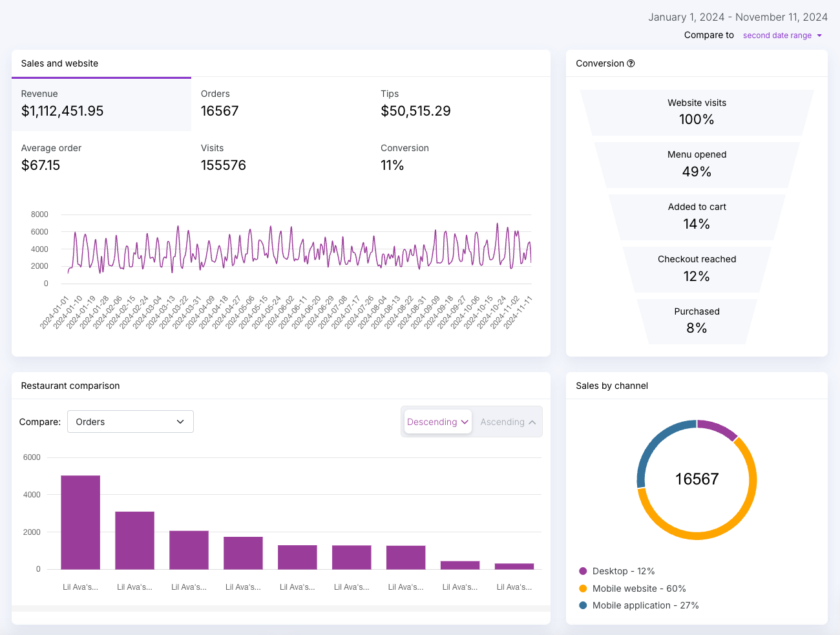Viewport: 840px width, 635px height.
Task: Click the Purchased 8% funnel stage
Action: pos(697,321)
